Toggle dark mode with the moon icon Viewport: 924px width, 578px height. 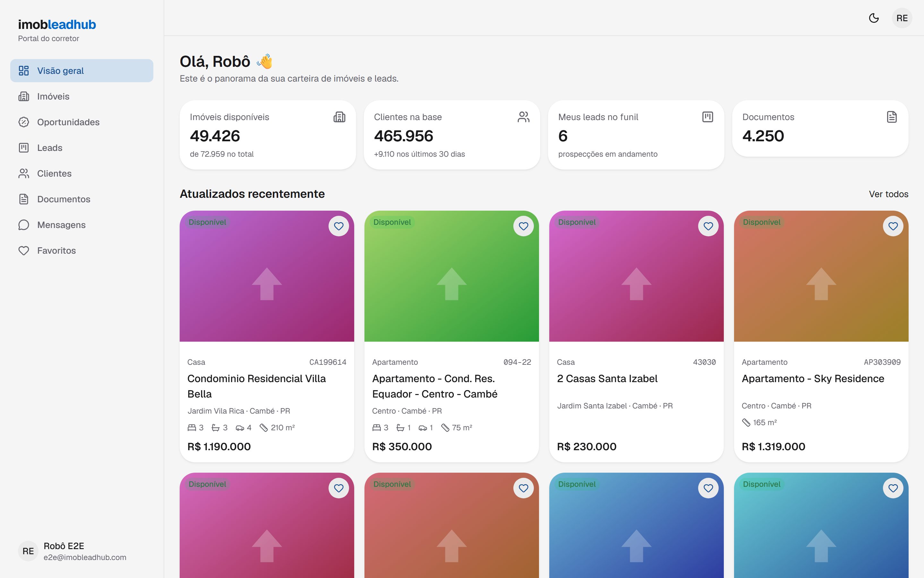[874, 18]
